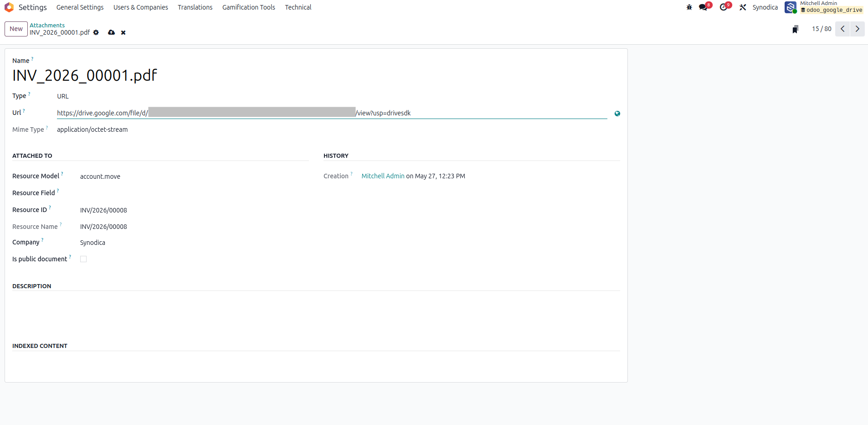Go back to Attachments breadcrumb
868x425 pixels.
47,25
